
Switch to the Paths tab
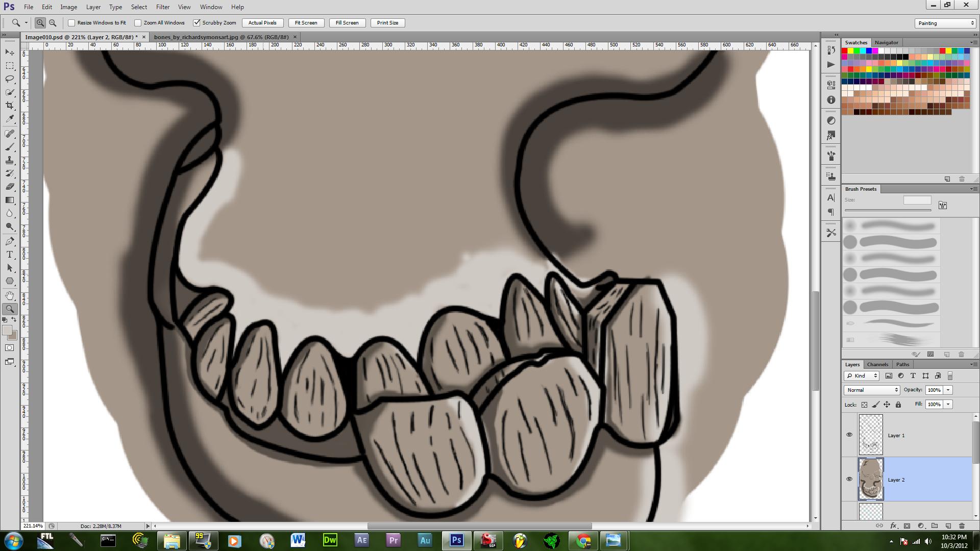[902, 364]
